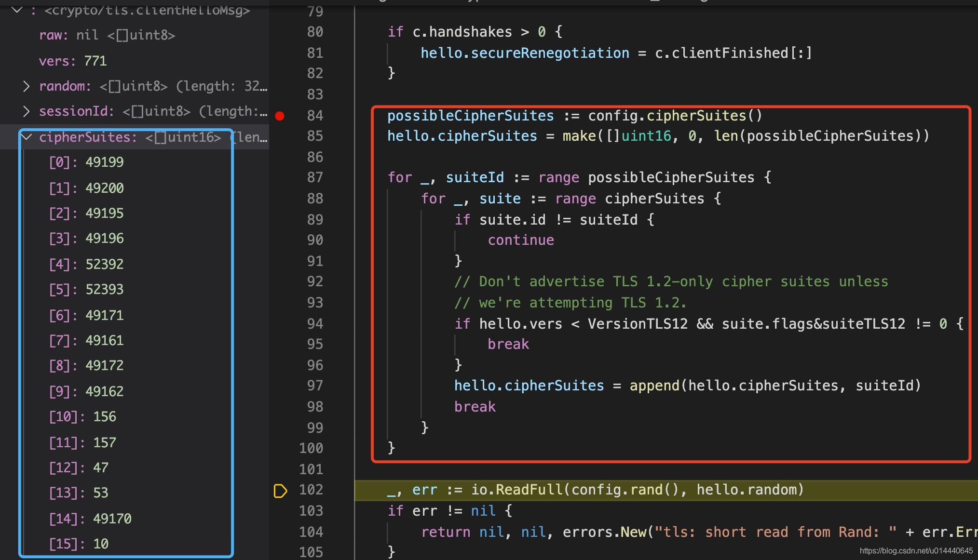Click line number 87 in the gutter
978x560 pixels.
[x=315, y=178]
